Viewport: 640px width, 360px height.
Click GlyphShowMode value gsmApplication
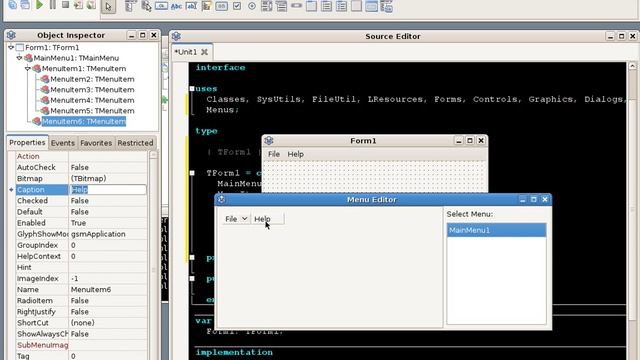[98, 234]
